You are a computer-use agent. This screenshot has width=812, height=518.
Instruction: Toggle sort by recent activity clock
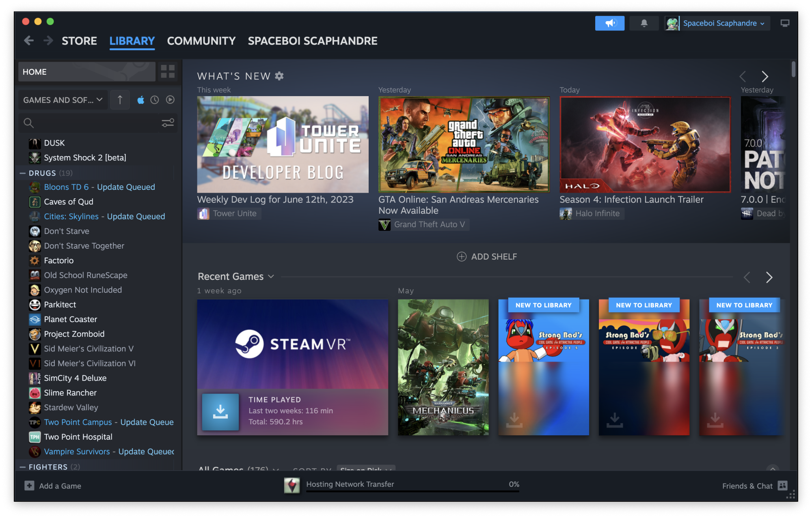(x=155, y=100)
